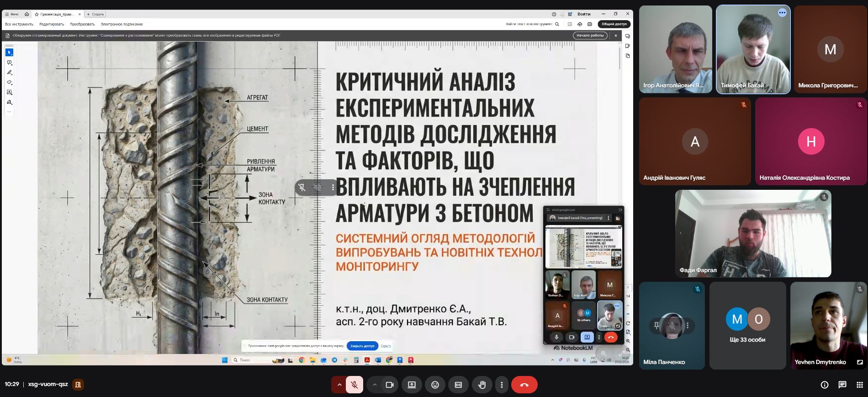This screenshot has height=397, width=868.
Task: Select Фади Фаргал's video tile
Action: [753, 234]
